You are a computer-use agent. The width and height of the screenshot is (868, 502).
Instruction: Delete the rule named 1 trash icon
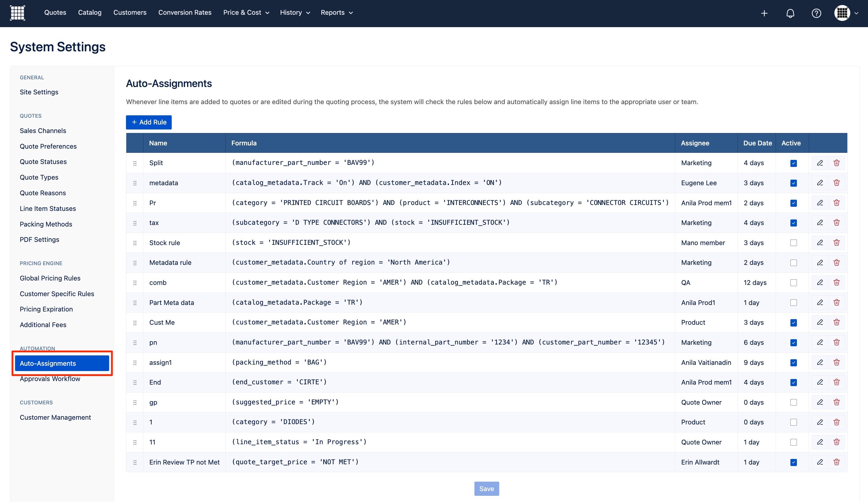pyautogui.click(x=836, y=422)
